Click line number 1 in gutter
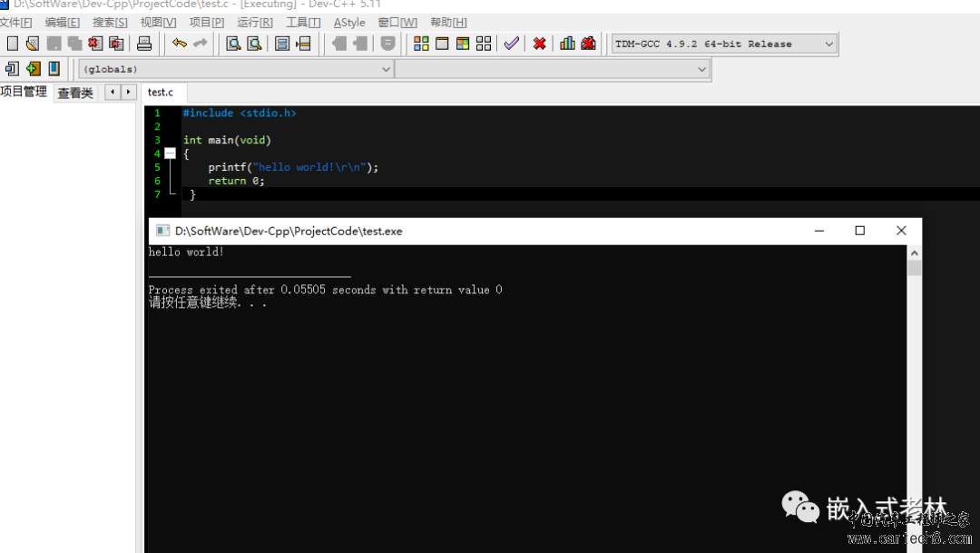This screenshot has height=553, width=980. 158,114
